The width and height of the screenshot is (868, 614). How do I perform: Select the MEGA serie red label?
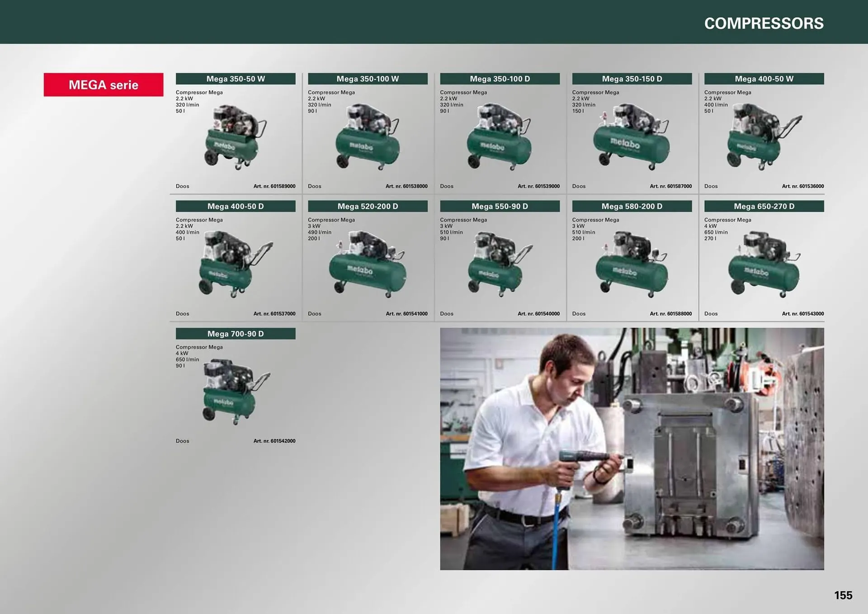coord(103,85)
